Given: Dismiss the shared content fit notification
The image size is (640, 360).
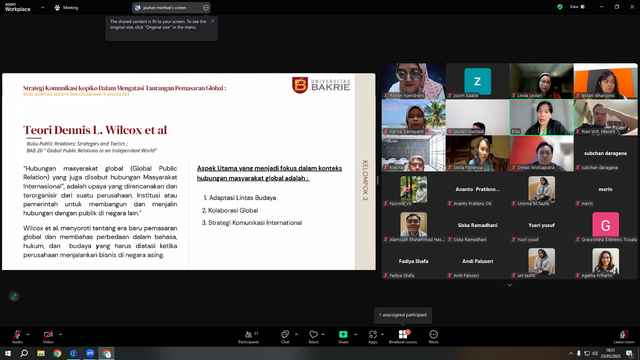Looking at the screenshot, I should tap(212, 21).
